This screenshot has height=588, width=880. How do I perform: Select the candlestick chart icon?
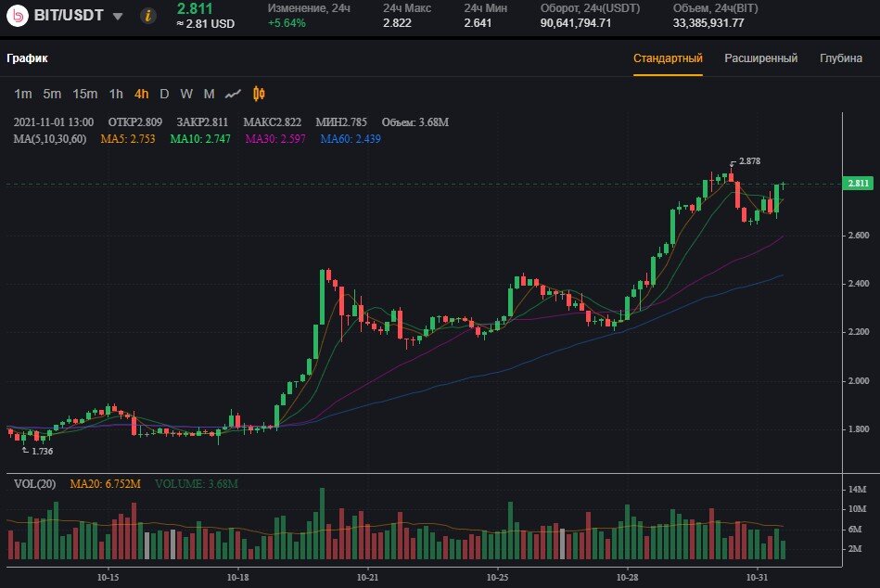pos(259,94)
